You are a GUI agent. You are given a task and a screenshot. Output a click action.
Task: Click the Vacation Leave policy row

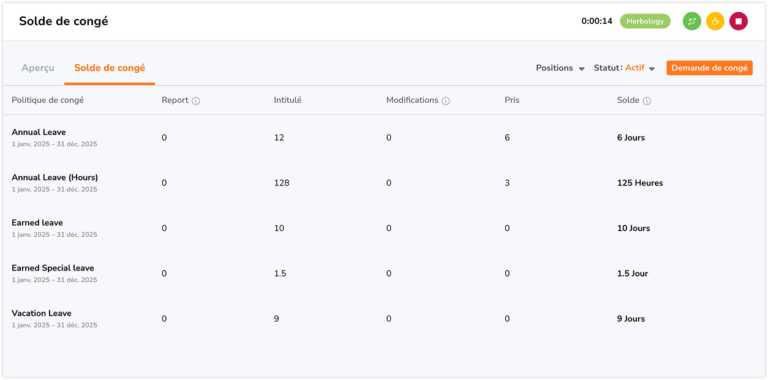(384, 318)
